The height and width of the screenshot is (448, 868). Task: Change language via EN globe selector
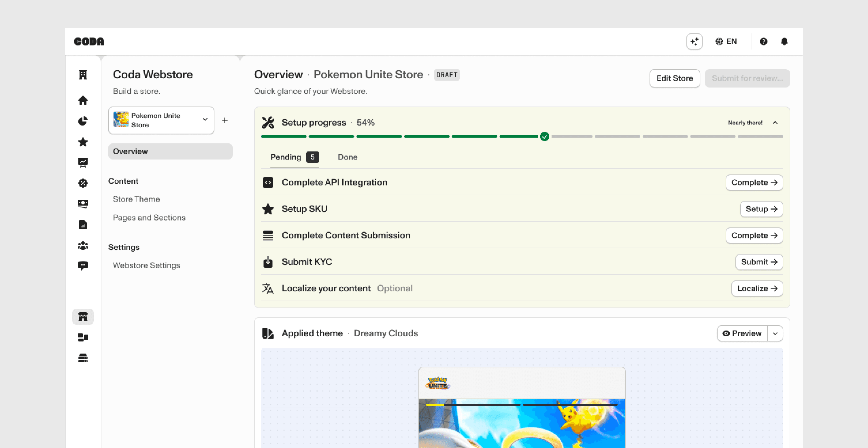click(726, 41)
